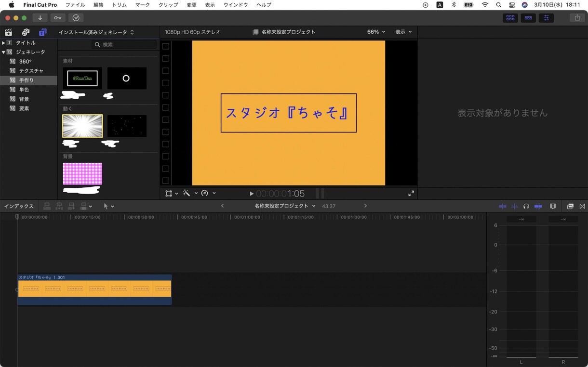588x367 pixels.
Task: Expand transform tool options chevron
Action: tap(176, 194)
